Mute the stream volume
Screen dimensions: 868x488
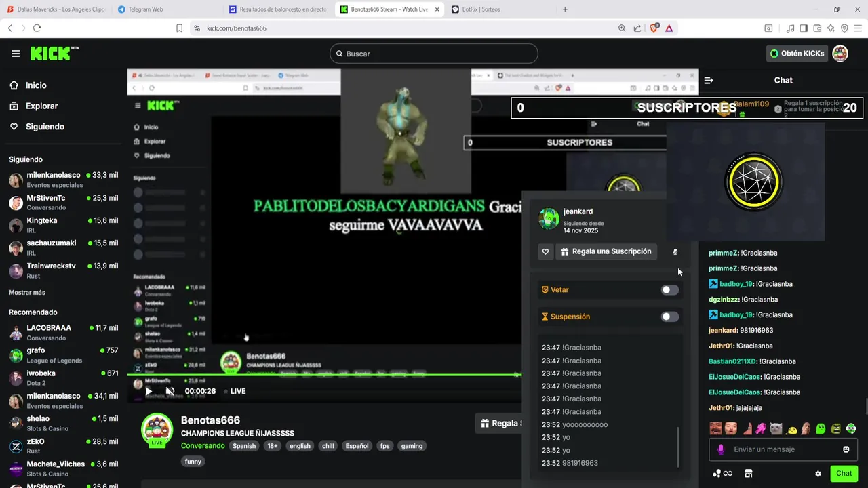pyautogui.click(x=170, y=391)
